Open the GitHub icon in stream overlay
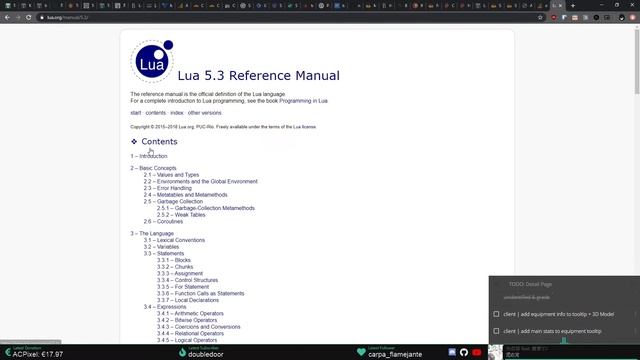The height and width of the screenshot is (360, 640). click(x=464, y=352)
